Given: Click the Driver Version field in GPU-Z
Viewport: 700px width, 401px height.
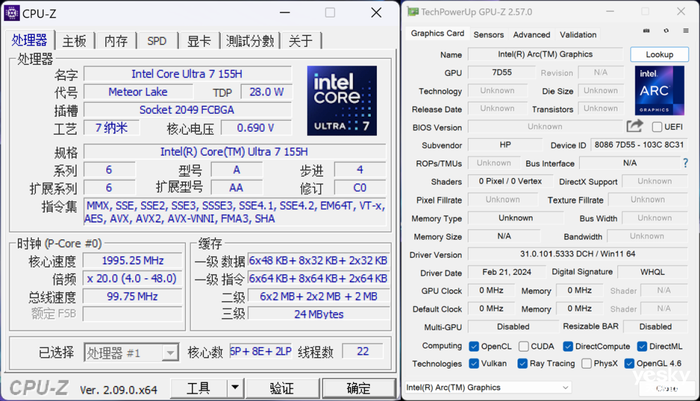Looking at the screenshot, I should tap(578, 254).
